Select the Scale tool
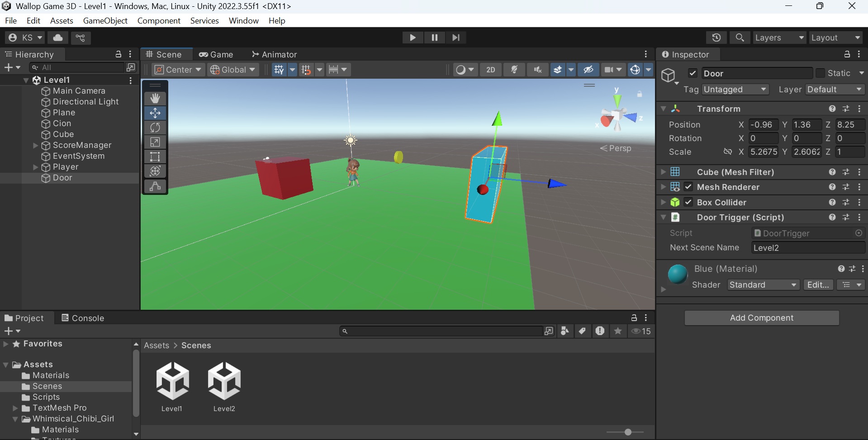 155,142
